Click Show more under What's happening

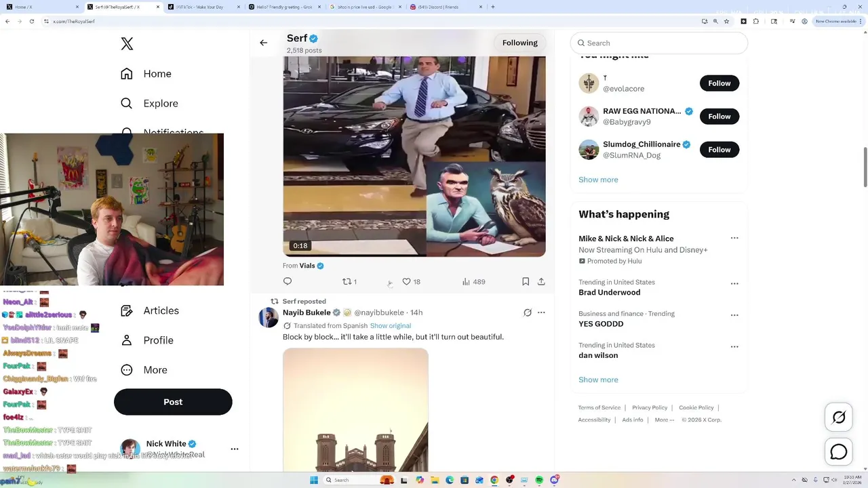click(598, 380)
